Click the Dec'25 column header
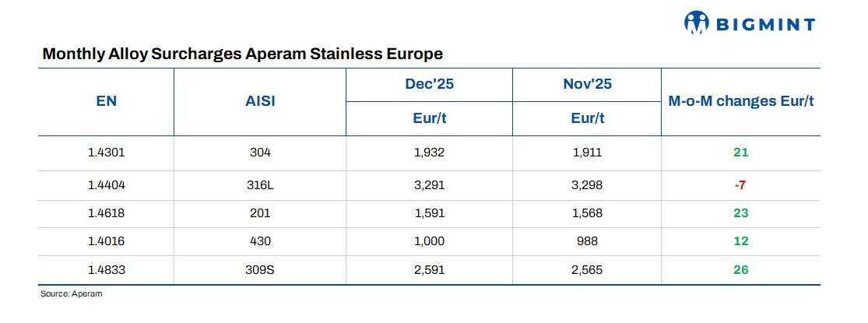The image size is (868, 323). 429,84
